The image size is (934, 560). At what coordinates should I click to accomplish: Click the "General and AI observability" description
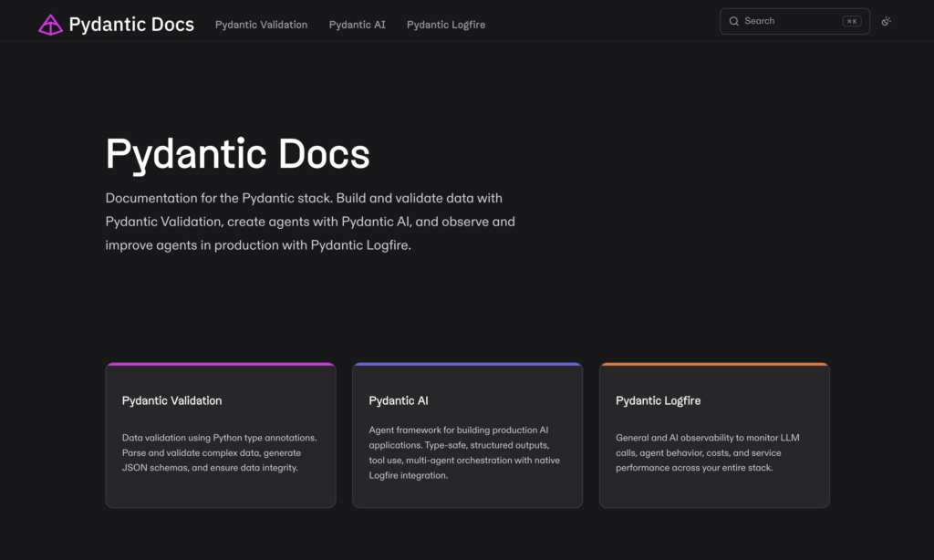tap(708, 452)
